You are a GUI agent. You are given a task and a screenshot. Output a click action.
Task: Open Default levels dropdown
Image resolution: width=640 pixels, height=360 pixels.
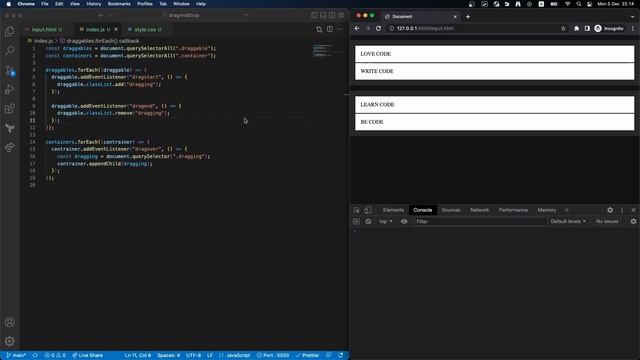click(x=568, y=222)
